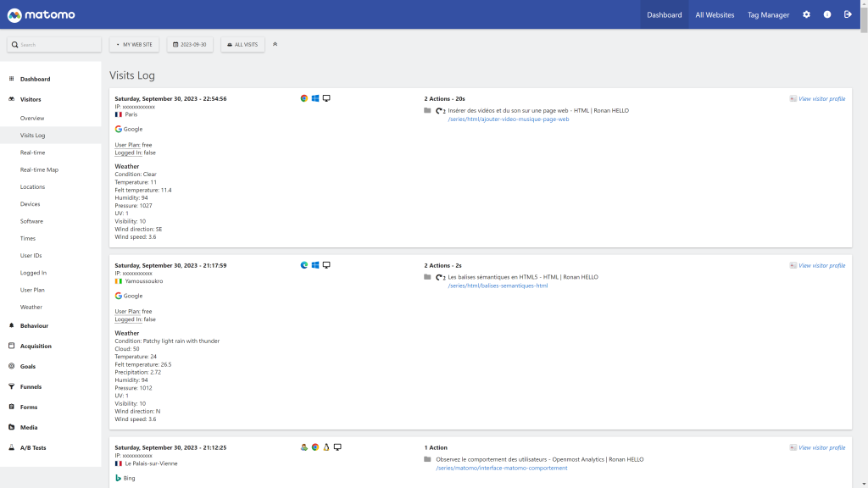Open the info icon in header

(827, 14)
